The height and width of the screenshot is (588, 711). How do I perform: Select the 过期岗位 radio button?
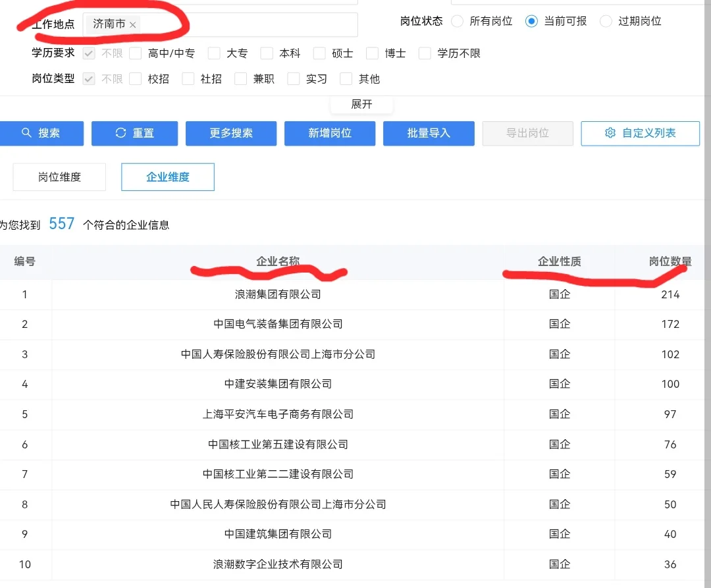point(606,21)
